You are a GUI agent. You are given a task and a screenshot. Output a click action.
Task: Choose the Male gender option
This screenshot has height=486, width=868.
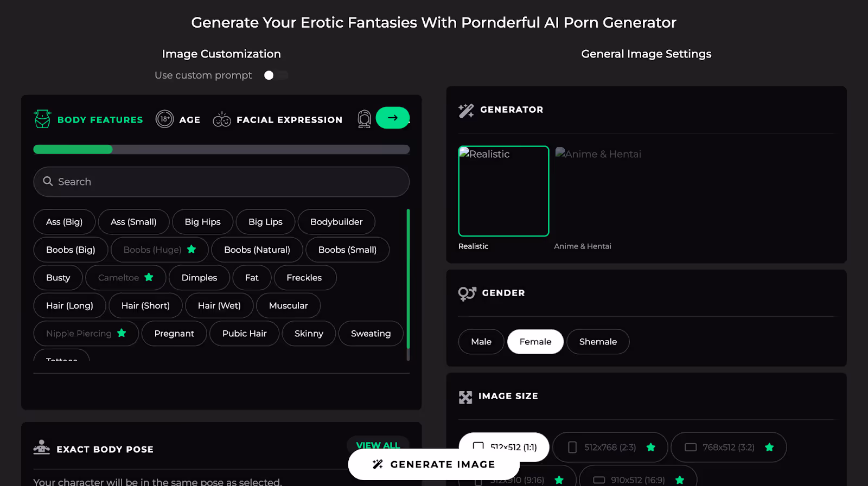coord(481,342)
